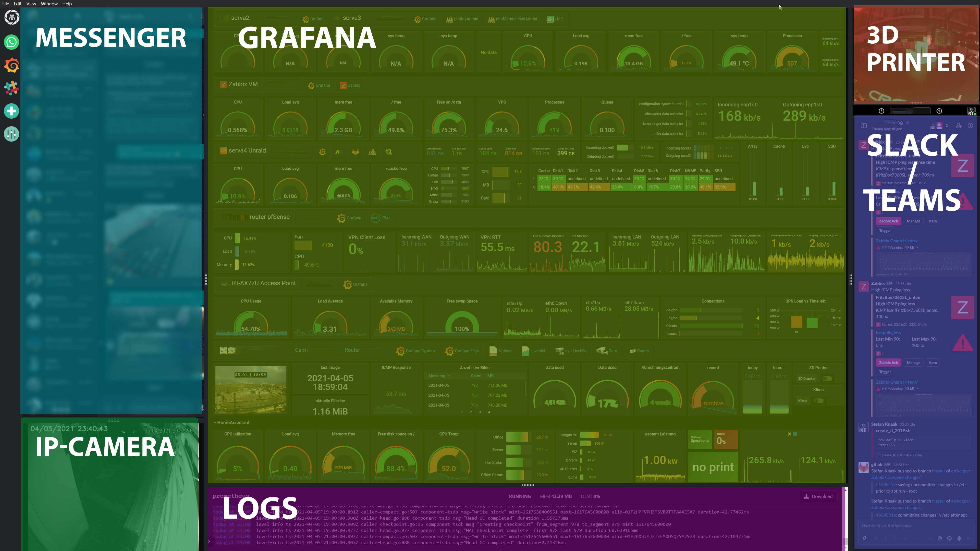
Task: Click the green plus add-service icon
Action: [11, 111]
